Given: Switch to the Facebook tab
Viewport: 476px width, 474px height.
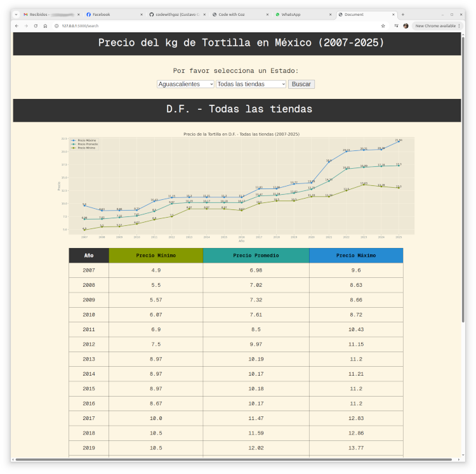Looking at the screenshot, I should pyautogui.click(x=110, y=14).
